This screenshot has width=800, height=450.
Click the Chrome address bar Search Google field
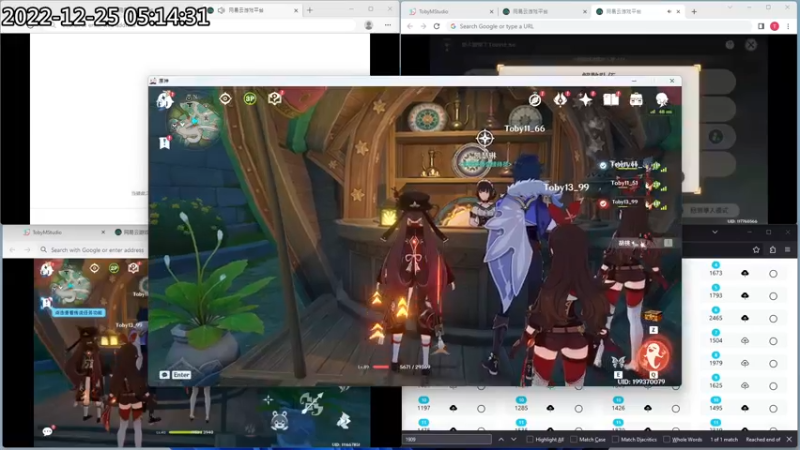pos(599,26)
